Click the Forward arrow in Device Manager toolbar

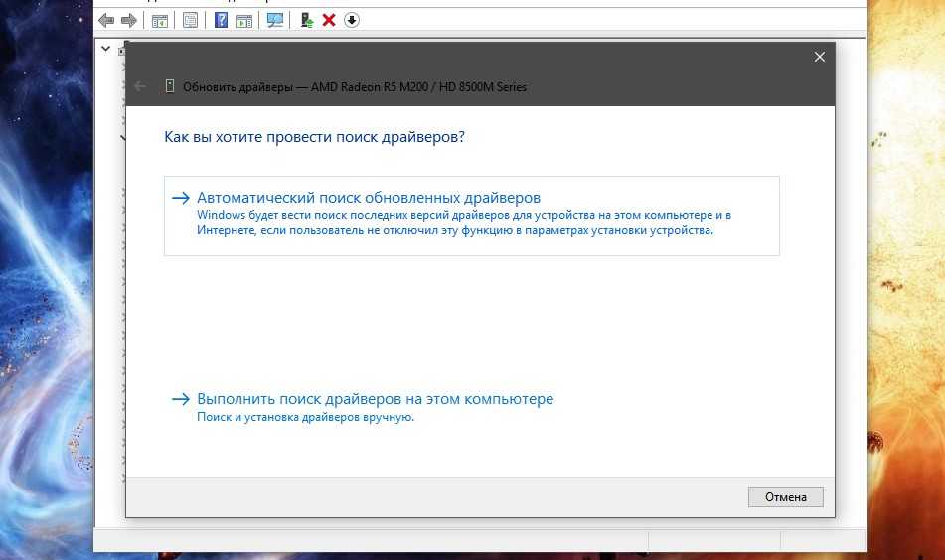(x=129, y=21)
